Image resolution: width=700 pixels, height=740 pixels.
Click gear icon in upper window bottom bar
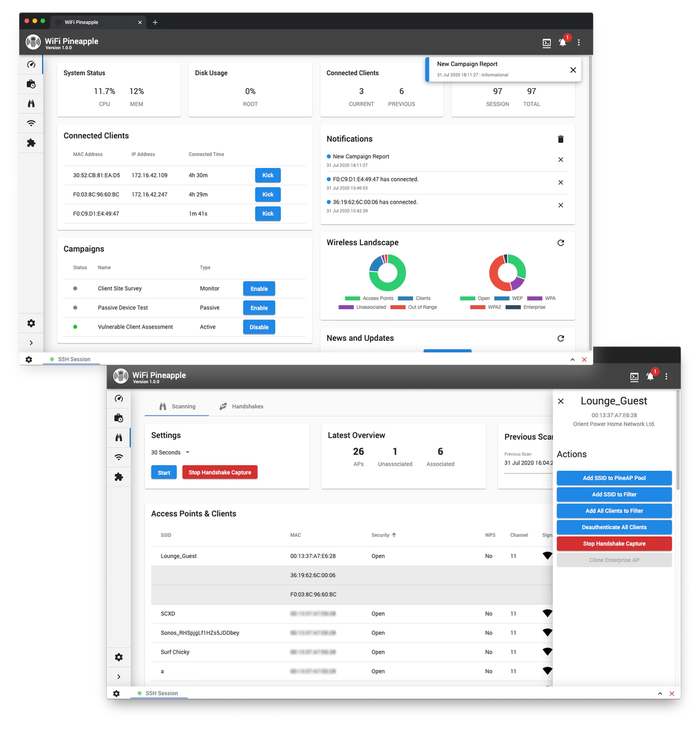29,359
